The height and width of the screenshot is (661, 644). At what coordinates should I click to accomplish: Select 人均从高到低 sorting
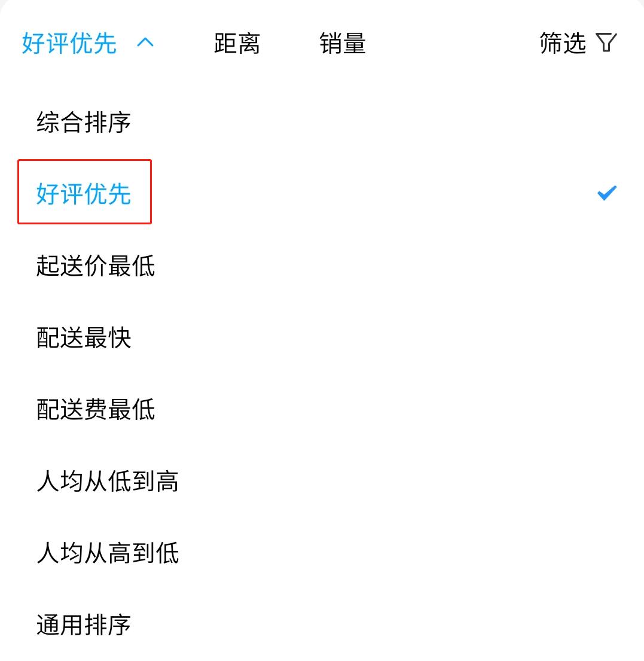[x=108, y=553]
